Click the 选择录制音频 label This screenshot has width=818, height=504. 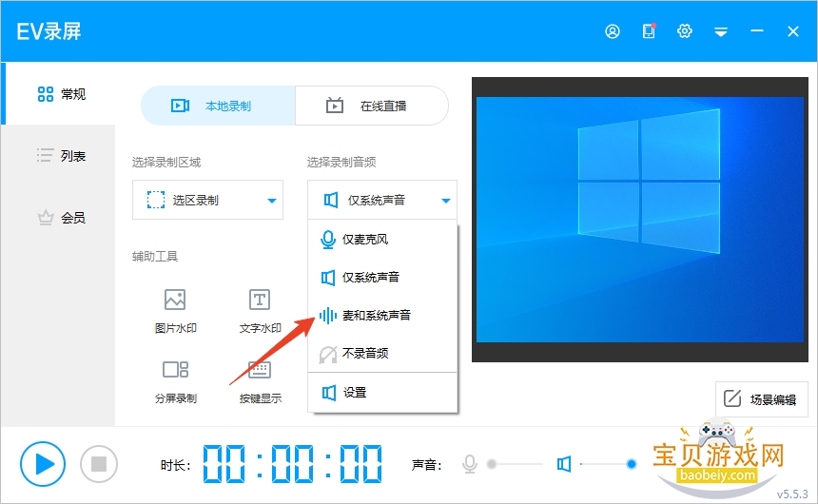tap(341, 163)
